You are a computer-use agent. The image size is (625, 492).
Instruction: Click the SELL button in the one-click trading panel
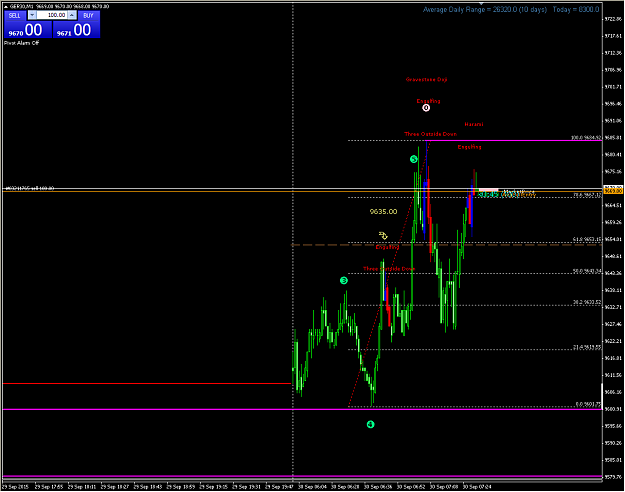click(x=15, y=16)
